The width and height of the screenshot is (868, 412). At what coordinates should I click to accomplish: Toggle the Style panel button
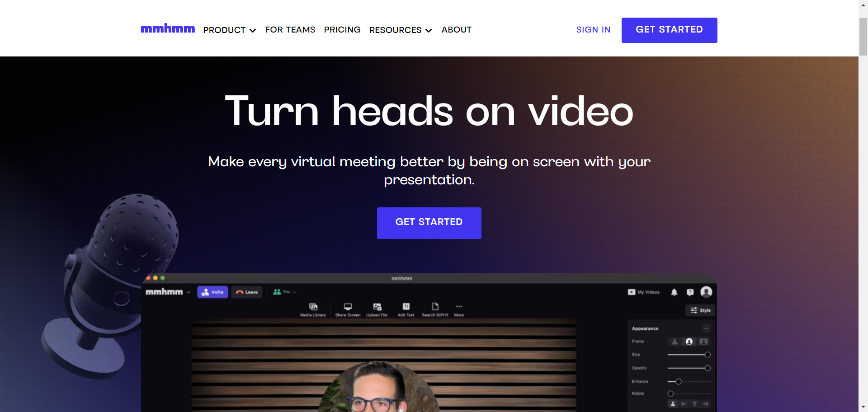point(700,310)
